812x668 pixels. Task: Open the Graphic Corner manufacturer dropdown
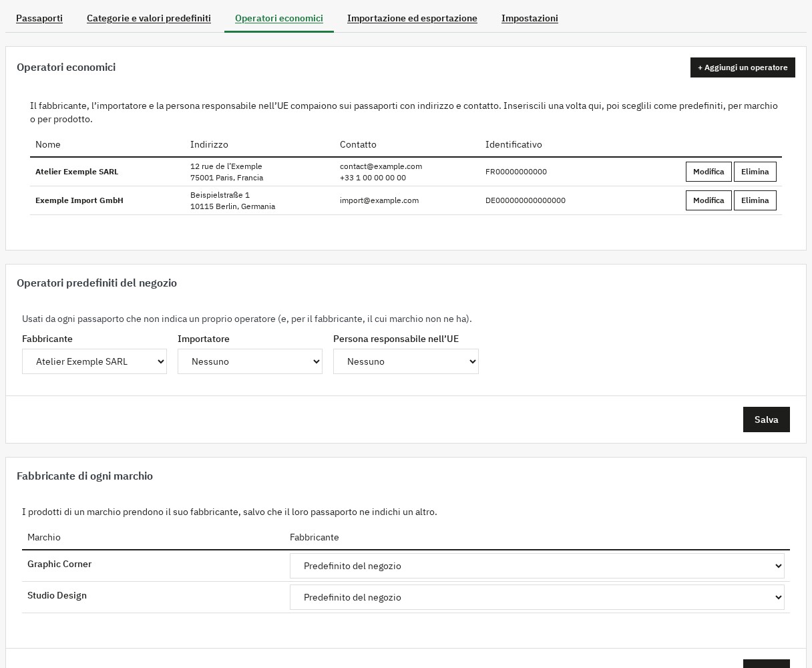tap(537, 566)
